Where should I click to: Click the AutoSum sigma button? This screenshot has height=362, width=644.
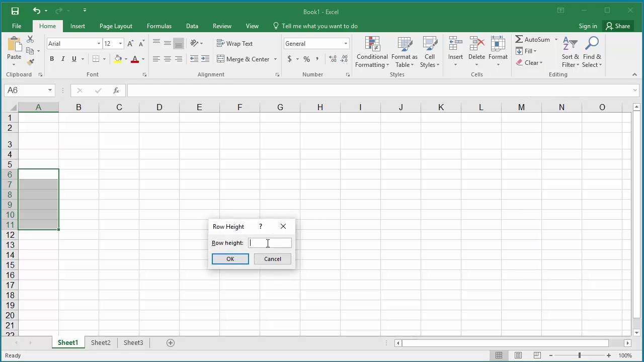pos(532,39)
